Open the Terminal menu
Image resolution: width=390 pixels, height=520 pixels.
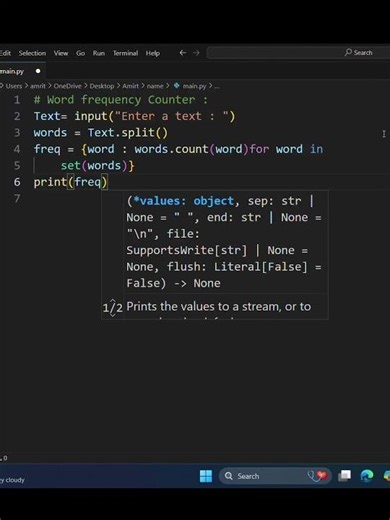(125, 53)
